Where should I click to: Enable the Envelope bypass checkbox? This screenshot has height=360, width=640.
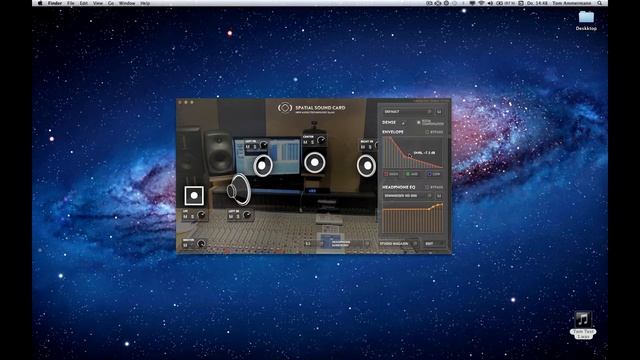pyautogui.click(x=427, y=132)
